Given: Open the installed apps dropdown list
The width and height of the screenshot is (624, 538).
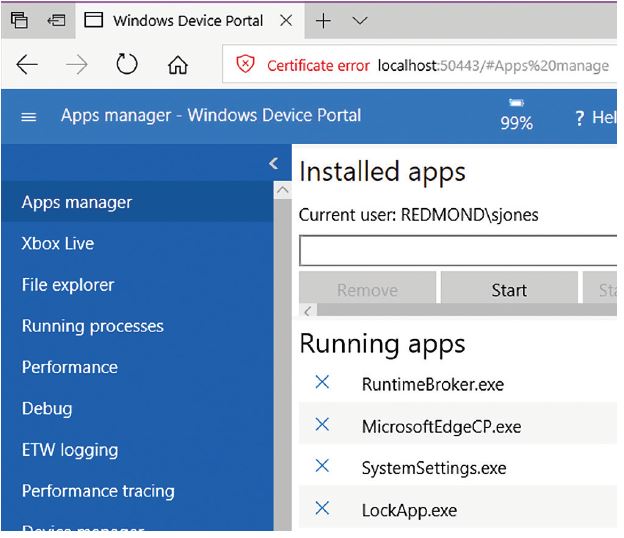Looking at the screenshot, I should (x=458, y=250).
